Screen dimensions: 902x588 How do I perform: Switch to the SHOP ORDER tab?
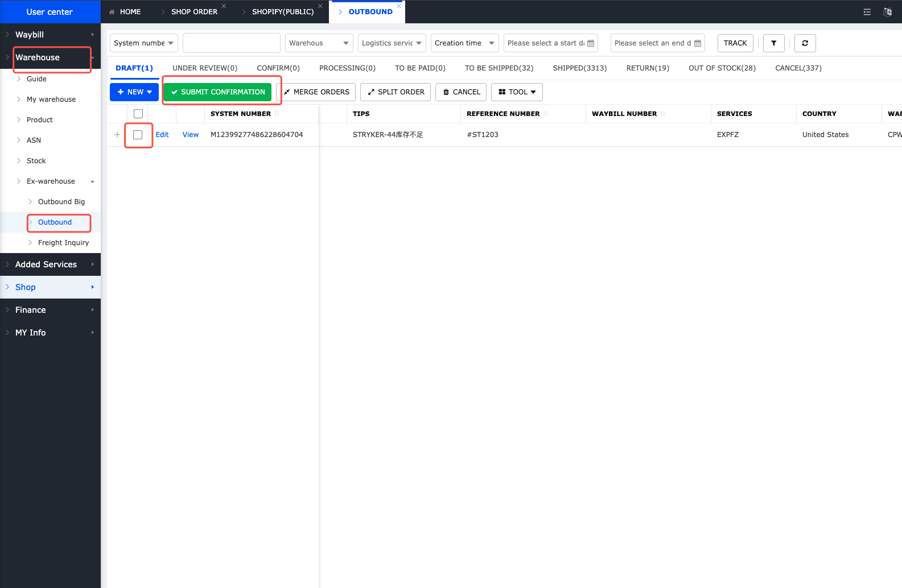point(194,12)
